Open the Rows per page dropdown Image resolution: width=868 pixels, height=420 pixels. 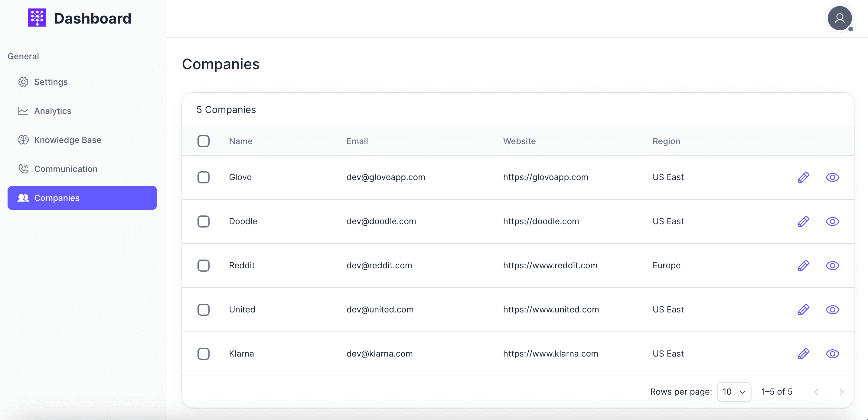(x=734, y=392)
